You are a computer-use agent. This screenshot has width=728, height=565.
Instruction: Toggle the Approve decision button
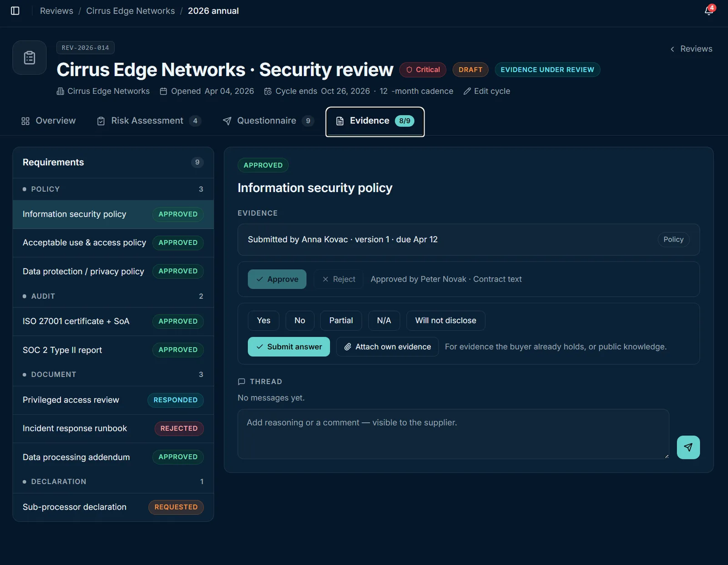point(277,279)
